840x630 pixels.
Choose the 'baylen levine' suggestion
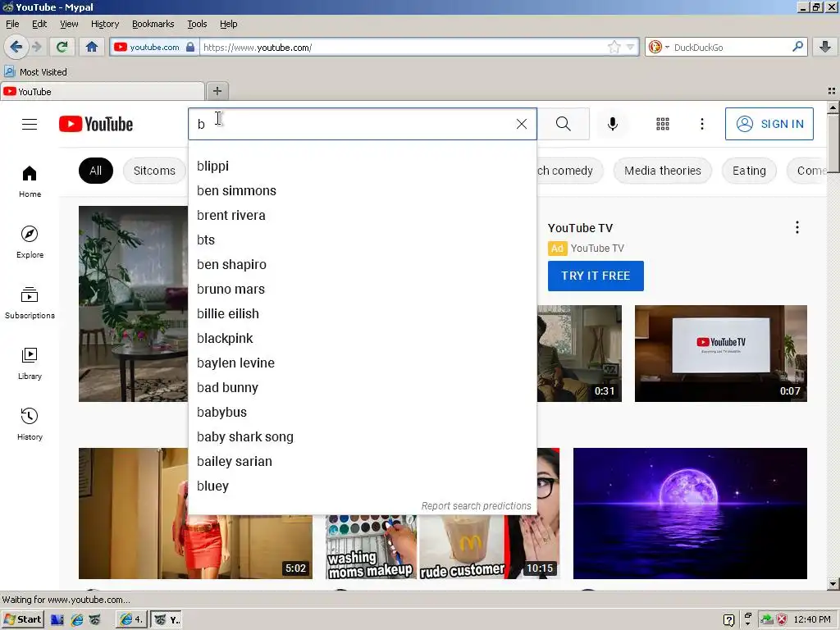(x=362, y=363)
